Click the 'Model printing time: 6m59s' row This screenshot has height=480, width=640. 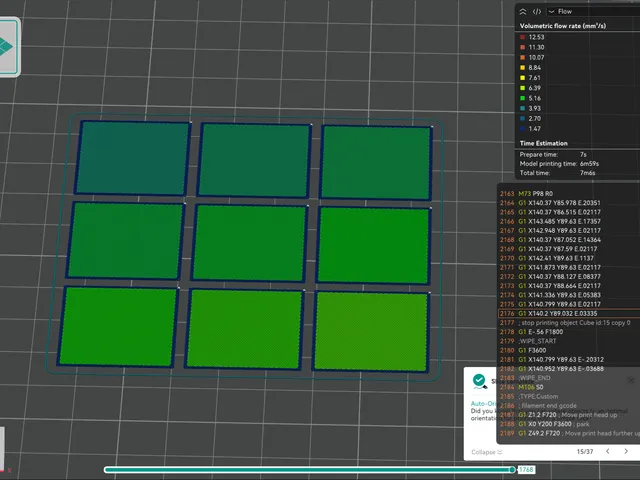559,164
